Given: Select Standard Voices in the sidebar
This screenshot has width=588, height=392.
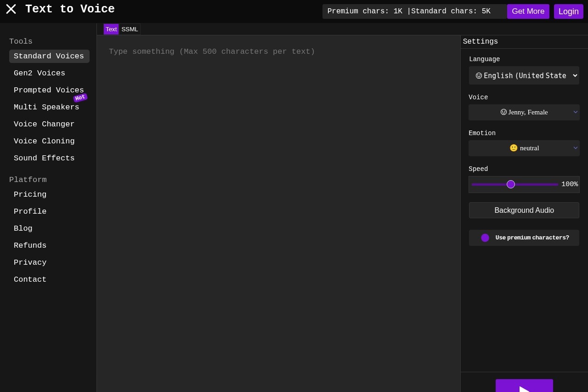Looking at the screenshot, I should tap(49, 56).
